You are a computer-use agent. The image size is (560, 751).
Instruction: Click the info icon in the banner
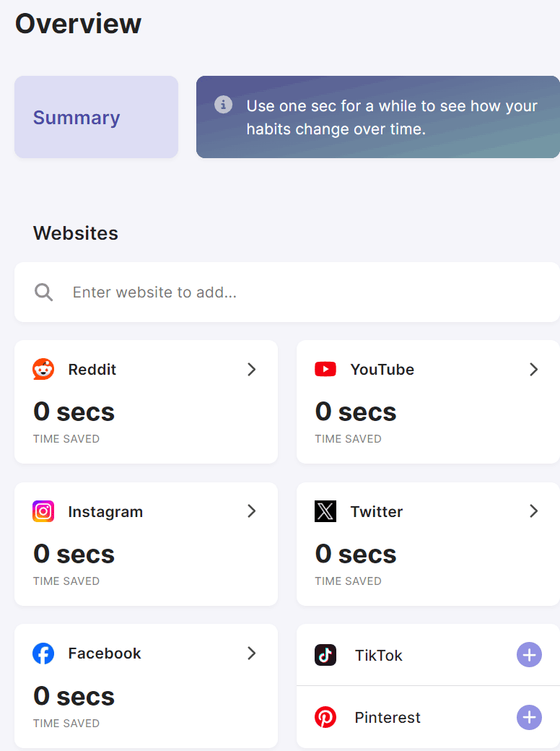[x=224, y=105]
